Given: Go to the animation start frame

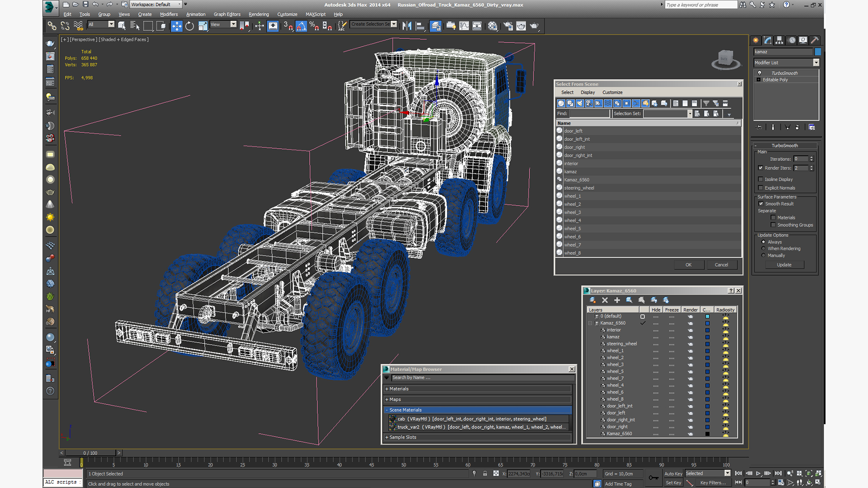Looking at the screenshot, I should pos(738,474).
